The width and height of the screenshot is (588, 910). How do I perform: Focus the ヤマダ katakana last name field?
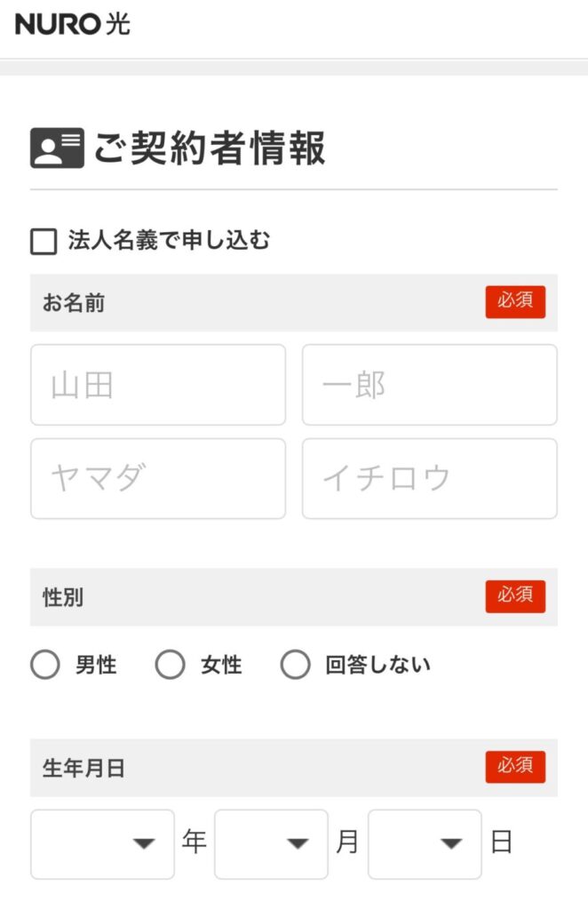click(x=158, y=479)
